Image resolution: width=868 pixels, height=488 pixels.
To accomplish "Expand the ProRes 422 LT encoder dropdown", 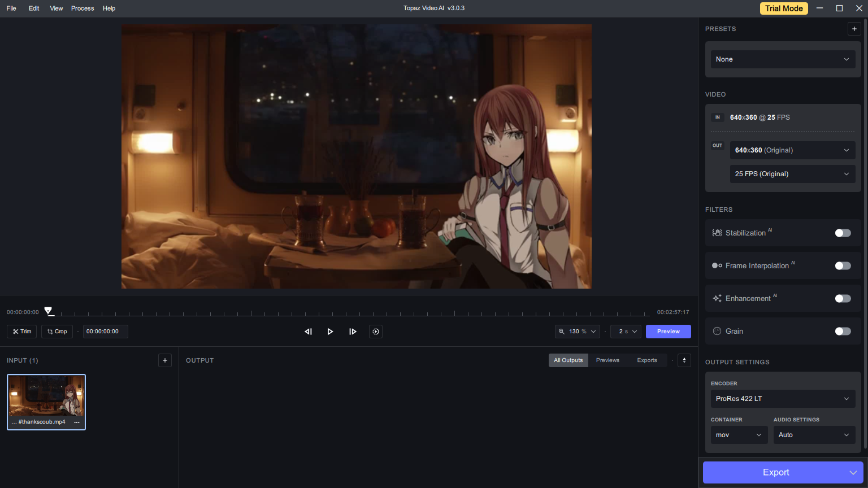I will click(x=783, y=399).
